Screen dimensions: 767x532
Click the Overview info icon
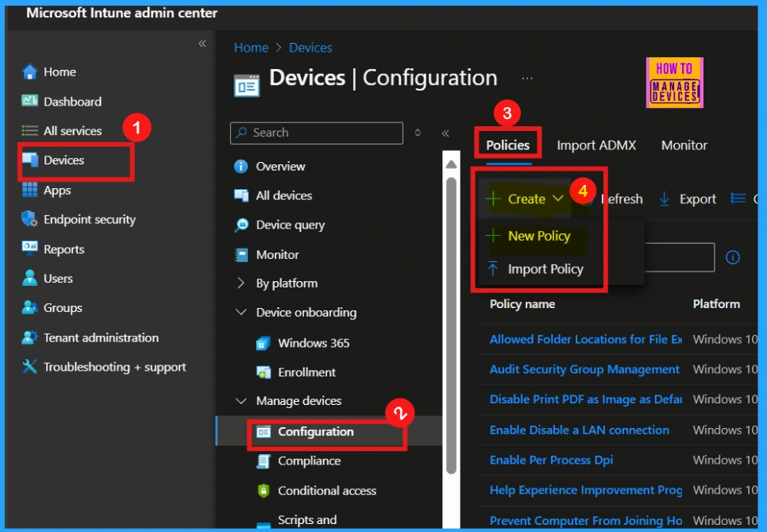(x=241, y=166)
